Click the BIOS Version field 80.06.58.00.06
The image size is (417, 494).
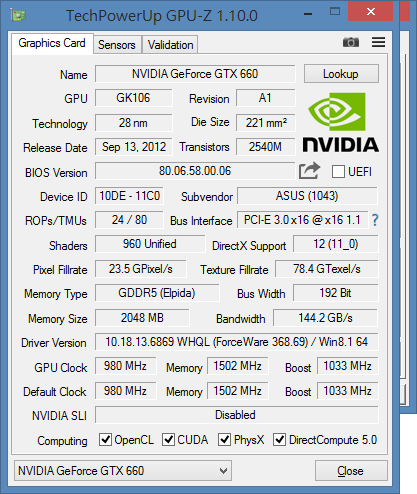pos(195,171)
